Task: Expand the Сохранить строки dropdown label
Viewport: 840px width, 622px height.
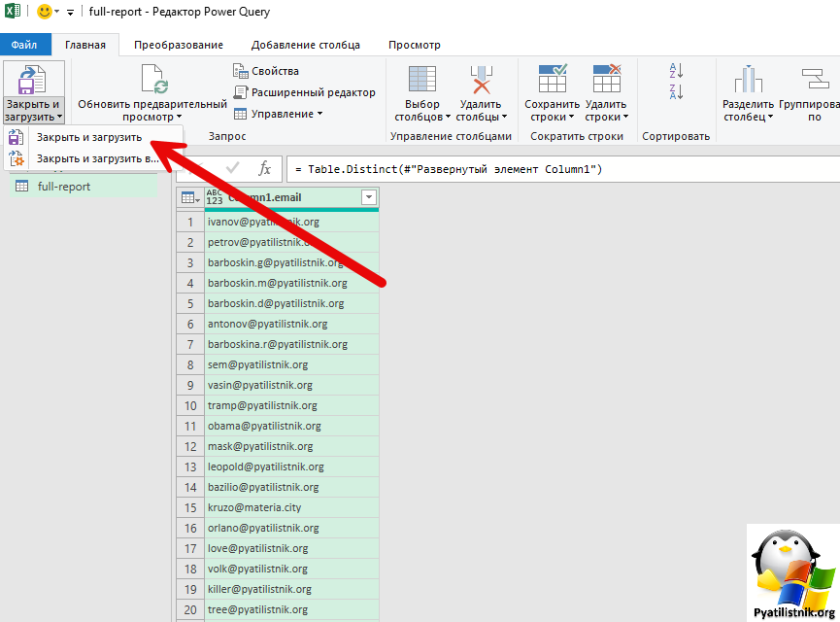Action: pos(552,111)
